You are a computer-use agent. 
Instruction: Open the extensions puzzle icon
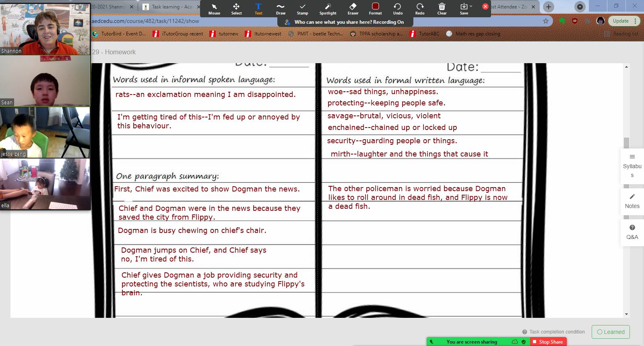click(x=588, y=21)
